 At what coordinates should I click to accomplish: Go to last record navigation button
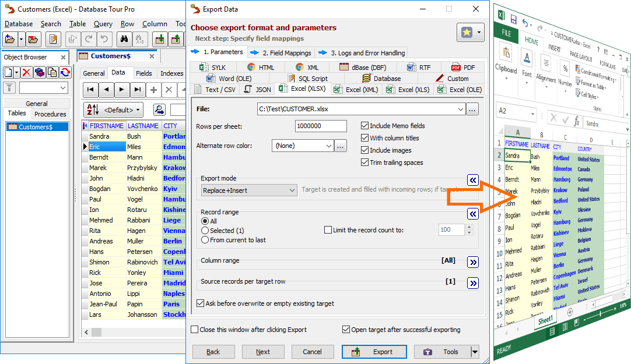point(137,90)
